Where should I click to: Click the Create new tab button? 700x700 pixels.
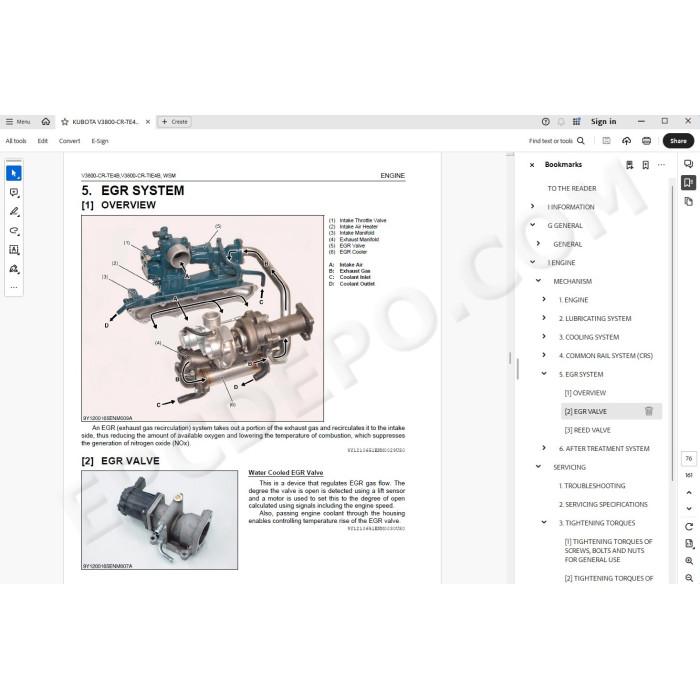[x=175, y=121]
